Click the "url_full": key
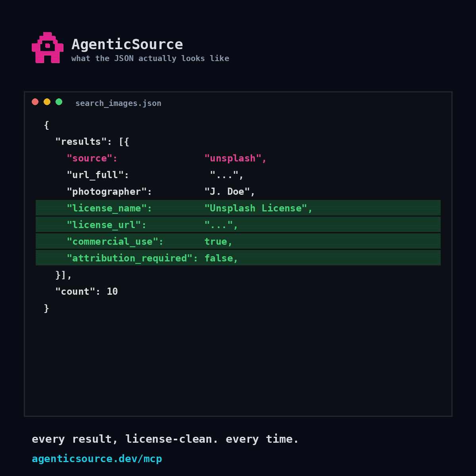The height and width of the screenshot is (476, 476). pos(98,175)
